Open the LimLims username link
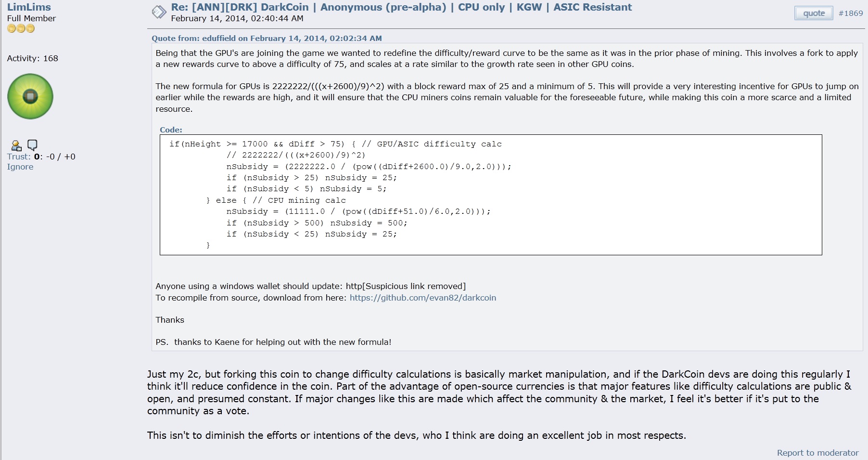This screenshot has height=460, width=868. click(29, 7)
